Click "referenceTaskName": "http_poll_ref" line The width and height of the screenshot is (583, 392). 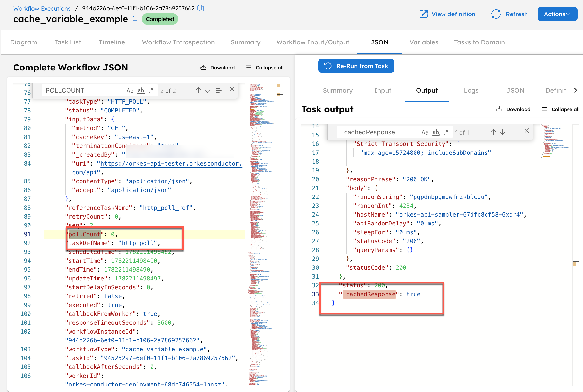pyautogui.click(x=130, y=208)
